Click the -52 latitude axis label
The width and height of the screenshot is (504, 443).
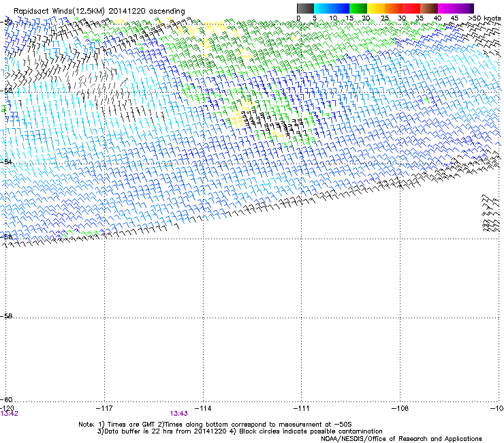coord(6,91)
